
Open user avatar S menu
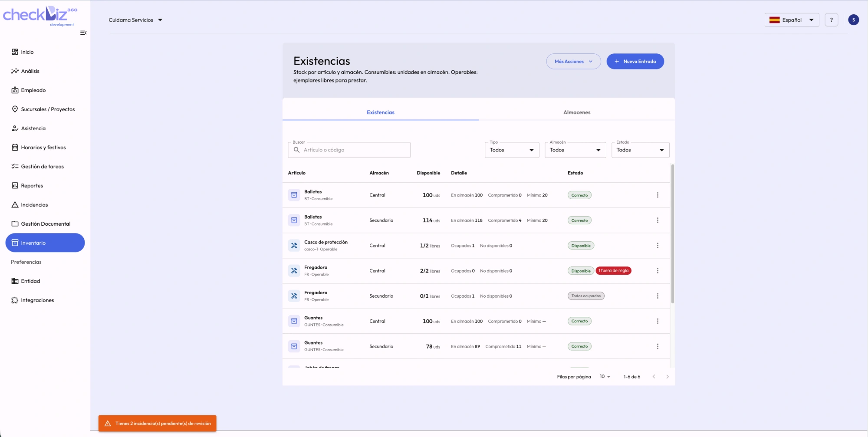[x=853, y=20]
